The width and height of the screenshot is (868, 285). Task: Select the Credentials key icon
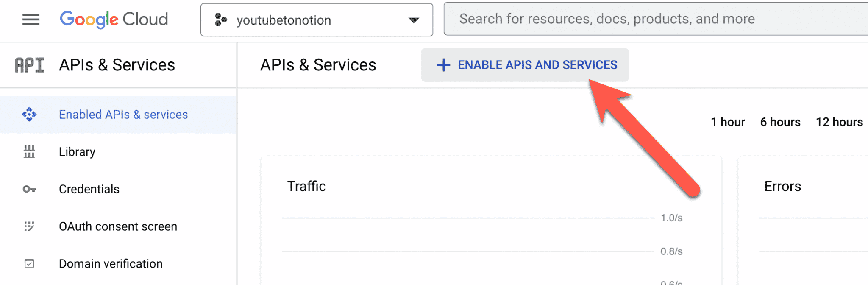[29, 189]
